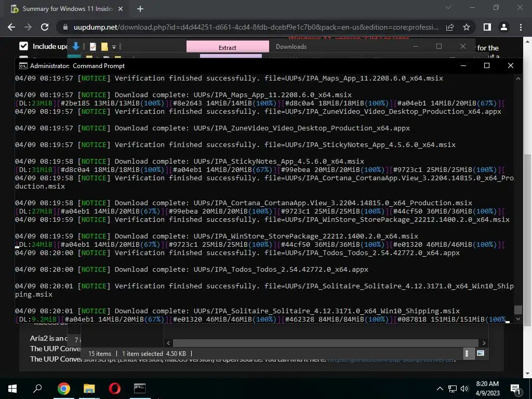This screenshot has height=399, width=532.
Task: Go back in Chrome browser history
Action: point(11,27)
